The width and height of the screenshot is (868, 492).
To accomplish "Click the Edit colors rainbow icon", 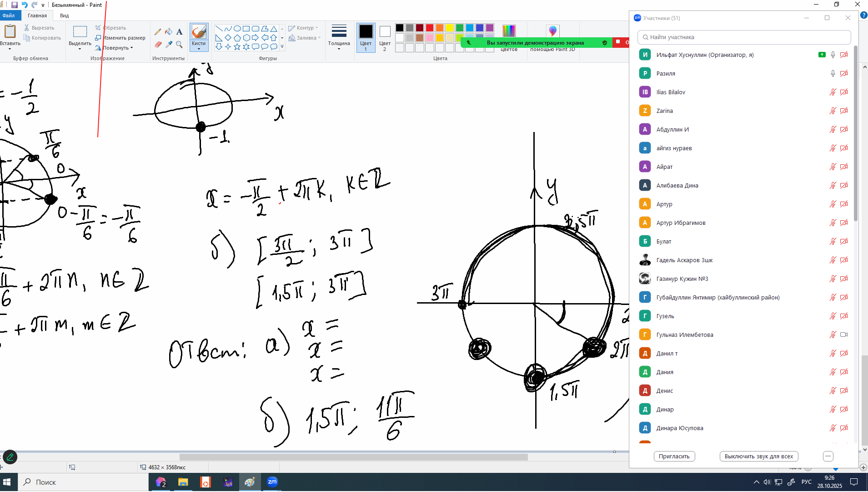I will [x=509, y=31].
